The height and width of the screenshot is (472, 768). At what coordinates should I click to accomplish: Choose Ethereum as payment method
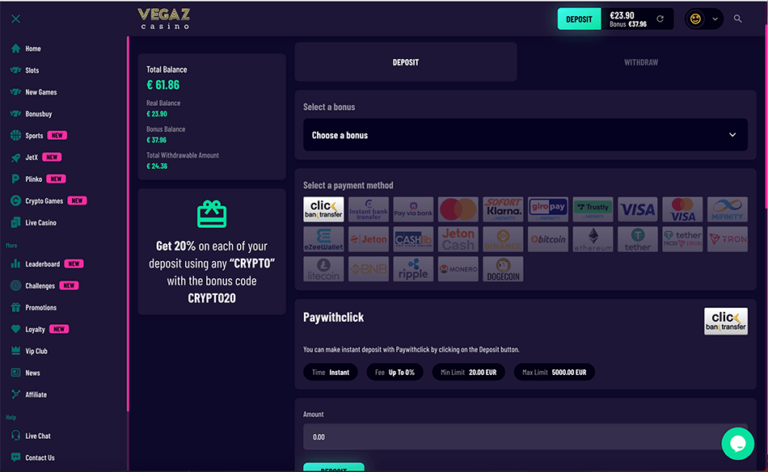593,240
